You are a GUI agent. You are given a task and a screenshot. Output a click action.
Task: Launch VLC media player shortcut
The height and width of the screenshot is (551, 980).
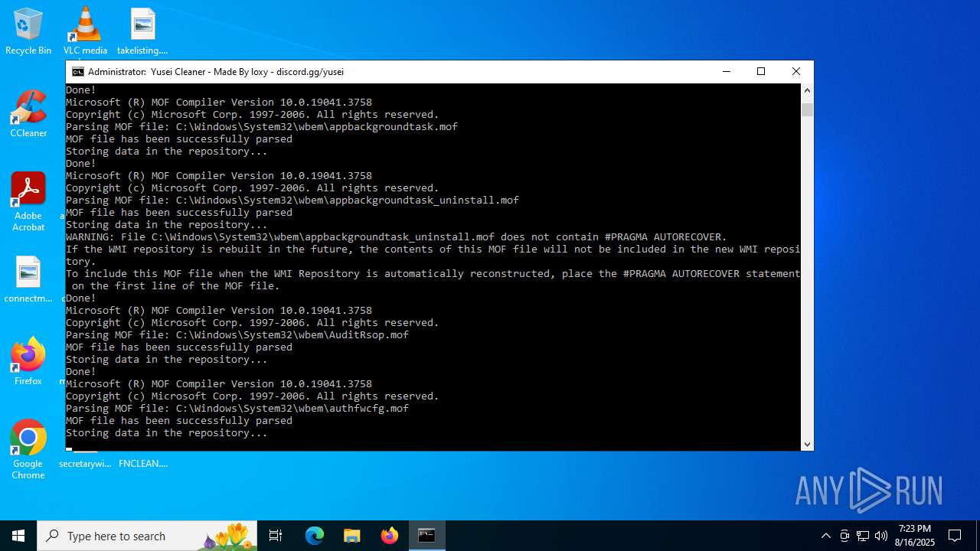85,31
